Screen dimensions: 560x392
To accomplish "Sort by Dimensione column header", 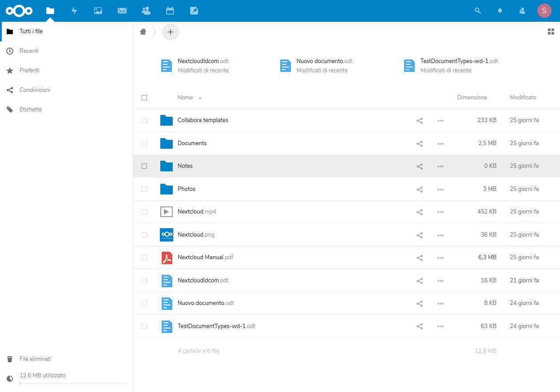I will coord(472,98).
